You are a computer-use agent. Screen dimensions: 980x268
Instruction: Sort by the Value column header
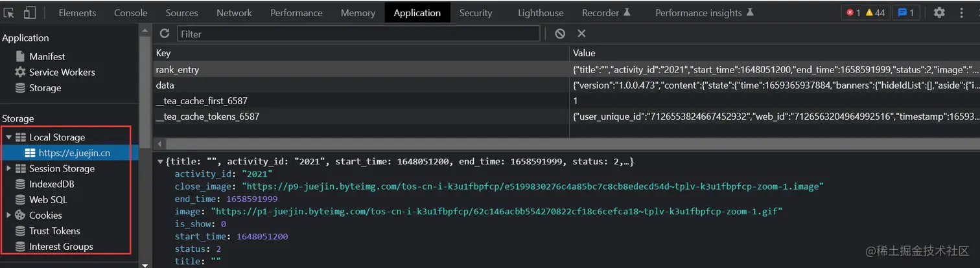[x=775, y=53]
